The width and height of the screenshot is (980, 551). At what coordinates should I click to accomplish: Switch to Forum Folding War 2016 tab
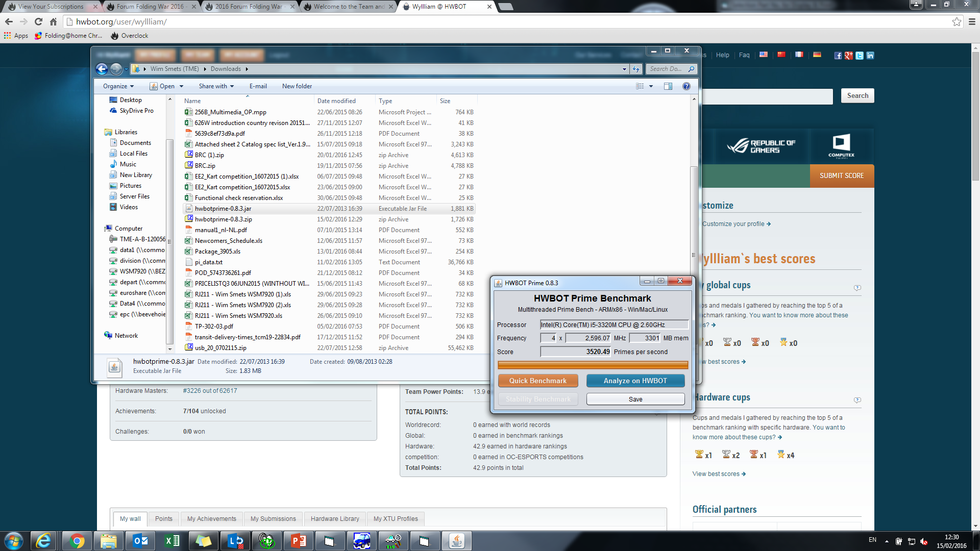click(x=151, y=7)
